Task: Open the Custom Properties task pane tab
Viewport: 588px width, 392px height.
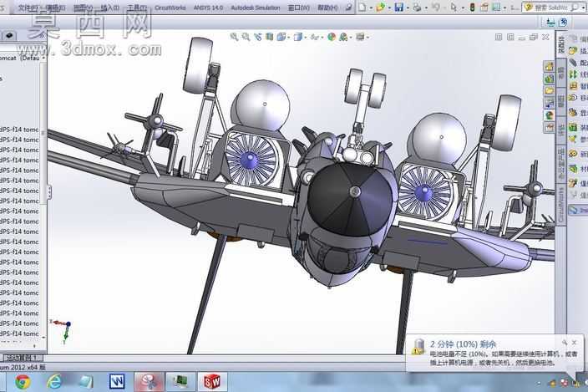Action: [550, 127]
